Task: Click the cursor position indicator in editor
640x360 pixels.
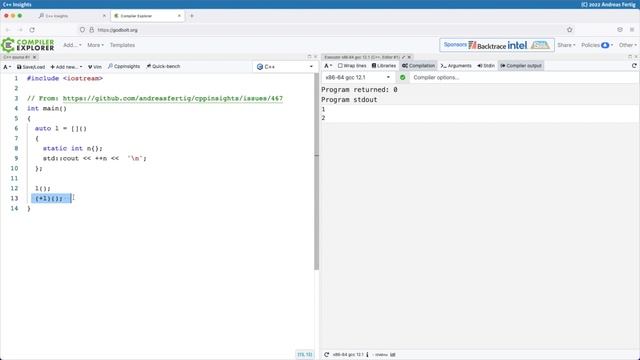Action: 304,355
